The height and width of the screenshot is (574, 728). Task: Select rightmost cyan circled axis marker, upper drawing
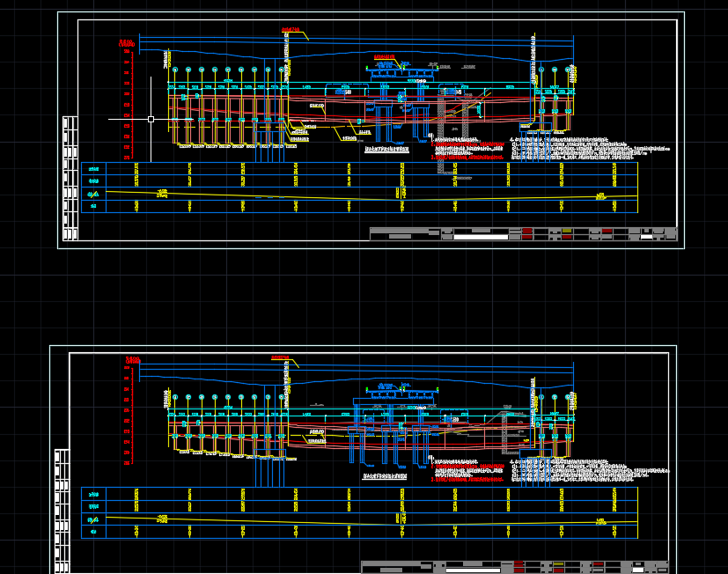point(568,70)
